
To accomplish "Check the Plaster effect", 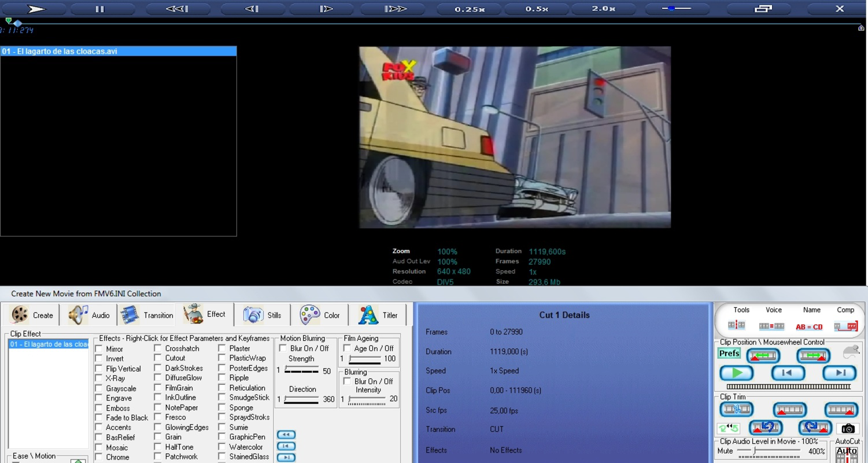I will (x=222, y=348).
